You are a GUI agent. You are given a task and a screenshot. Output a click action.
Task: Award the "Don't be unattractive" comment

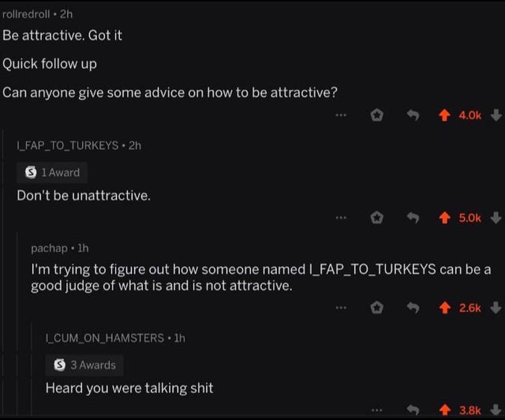[376, 218]
